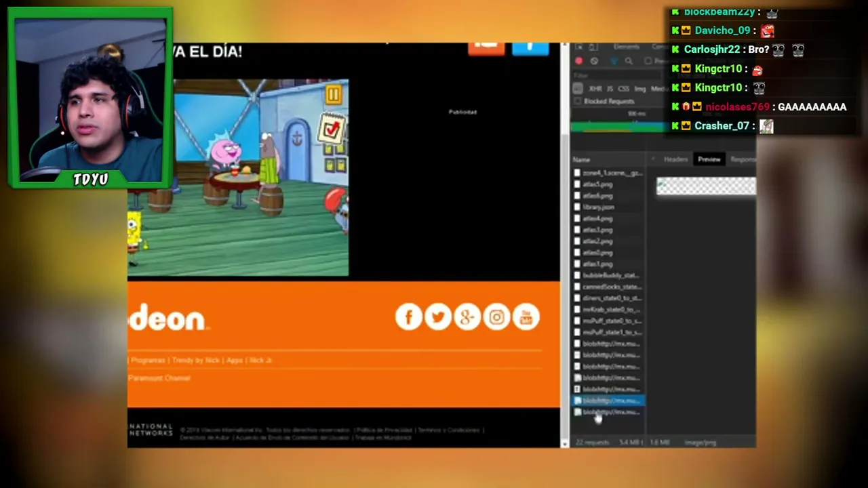
Task: Enable the Blocked Requests checkbox
Action: coord(578,102)
